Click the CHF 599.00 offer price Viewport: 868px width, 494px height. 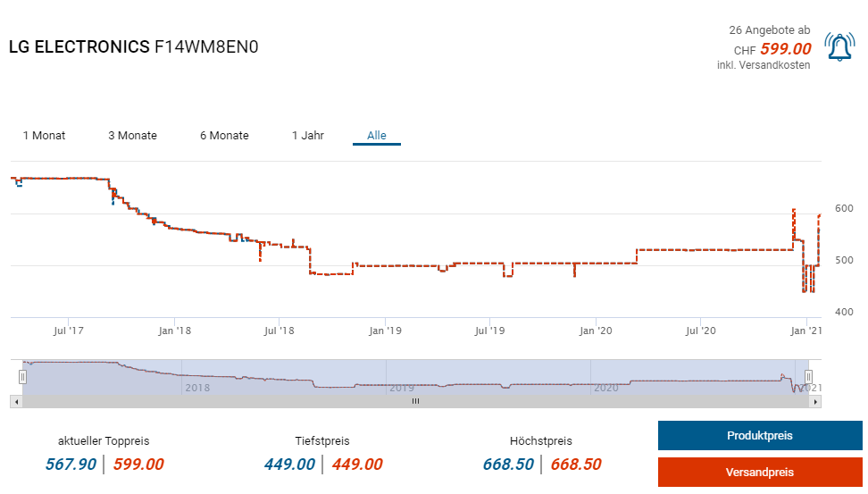click(772, 49)
